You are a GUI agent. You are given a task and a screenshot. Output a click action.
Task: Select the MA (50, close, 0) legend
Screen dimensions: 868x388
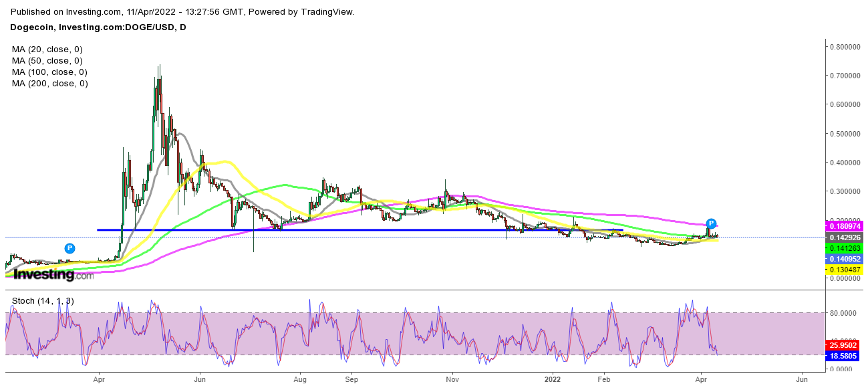coord(47,61)
